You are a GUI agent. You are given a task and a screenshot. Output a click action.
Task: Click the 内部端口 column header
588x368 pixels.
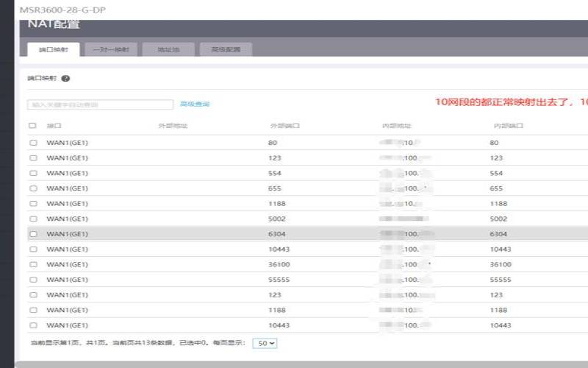point(508,126)
